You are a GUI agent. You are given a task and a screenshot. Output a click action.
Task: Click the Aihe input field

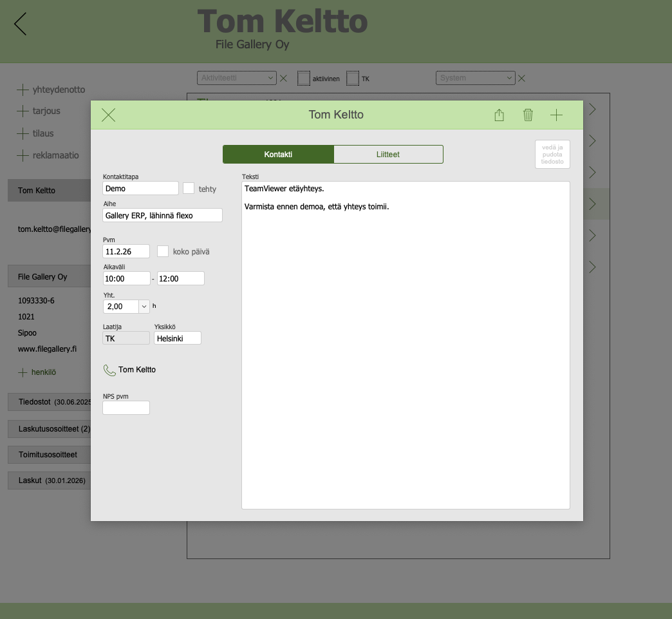(x=162, y=215)
